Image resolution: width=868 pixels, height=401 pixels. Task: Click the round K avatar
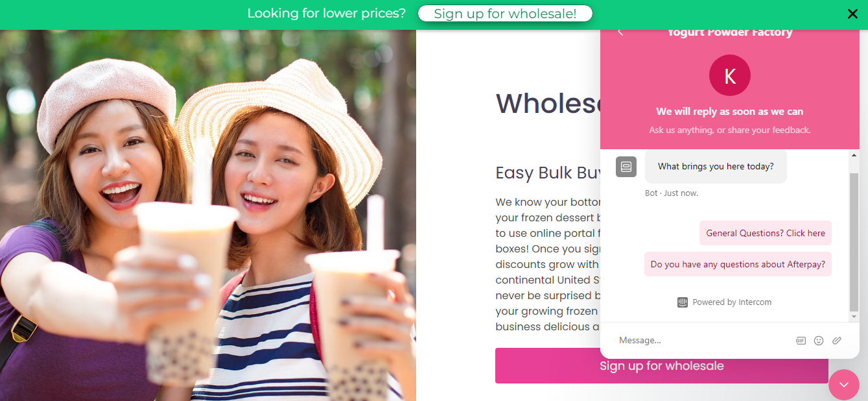(730, 75)
